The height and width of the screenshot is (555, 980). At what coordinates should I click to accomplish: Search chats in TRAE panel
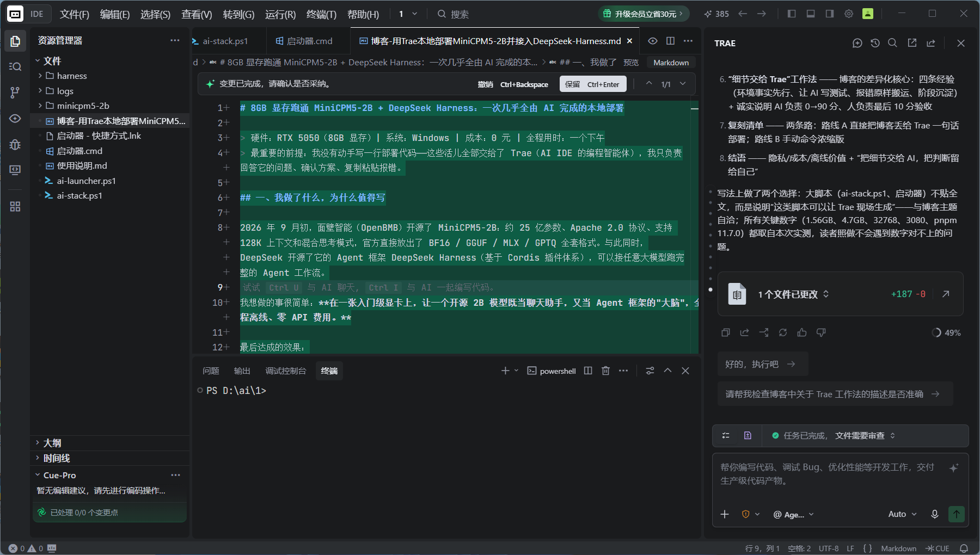(892, 43)
